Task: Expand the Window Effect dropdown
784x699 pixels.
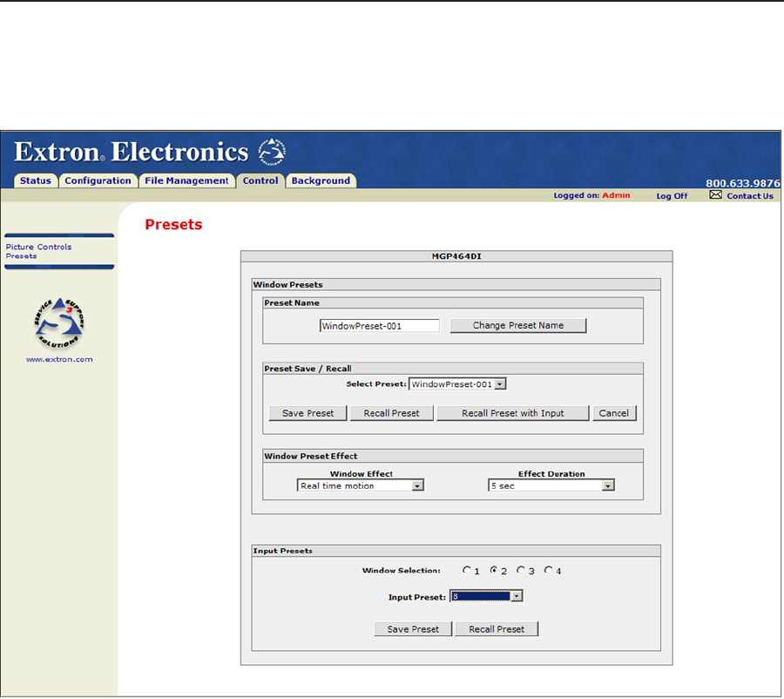Action: click(361, 485)
